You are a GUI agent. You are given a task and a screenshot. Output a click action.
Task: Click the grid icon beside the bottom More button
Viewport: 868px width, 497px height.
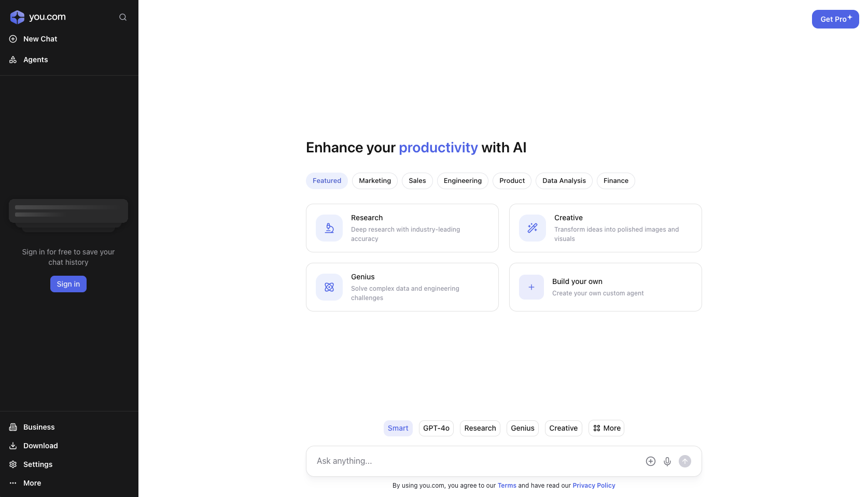coord(597,428)
